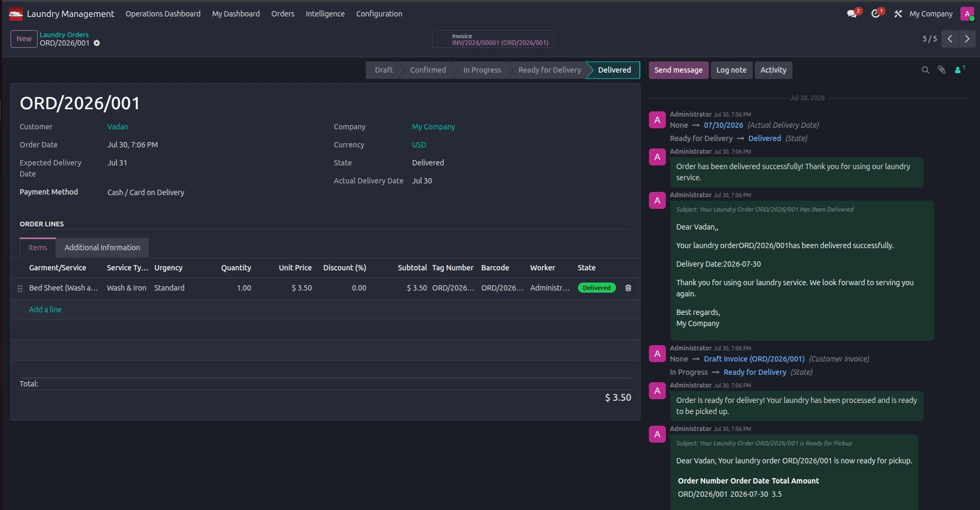Viewport: 980px width, 510px height.
Task: Open the conversations chat bubble icon
Action: tap(852, 14)
